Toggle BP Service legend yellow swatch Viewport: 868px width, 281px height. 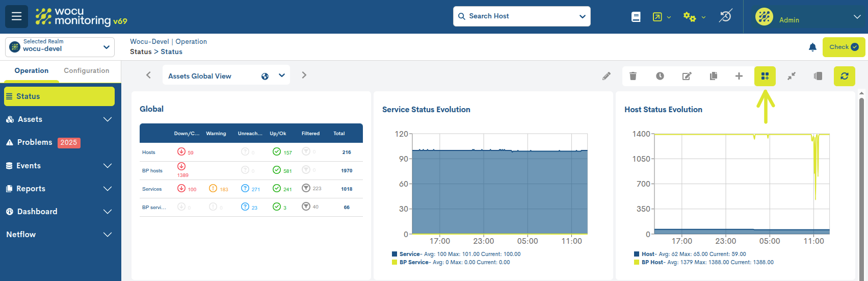(394, 262)
